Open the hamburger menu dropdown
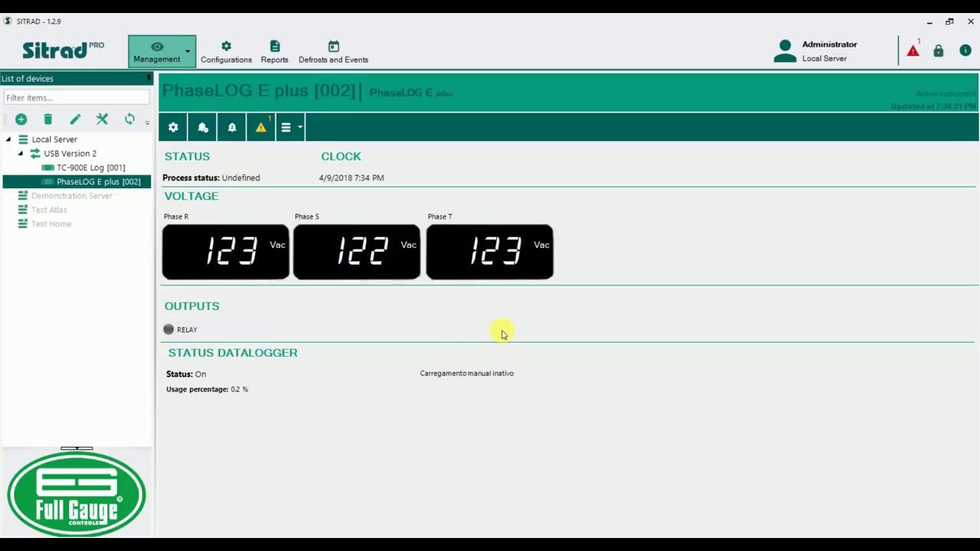This screenshot has height=551, width=980. tap(291, 127)
